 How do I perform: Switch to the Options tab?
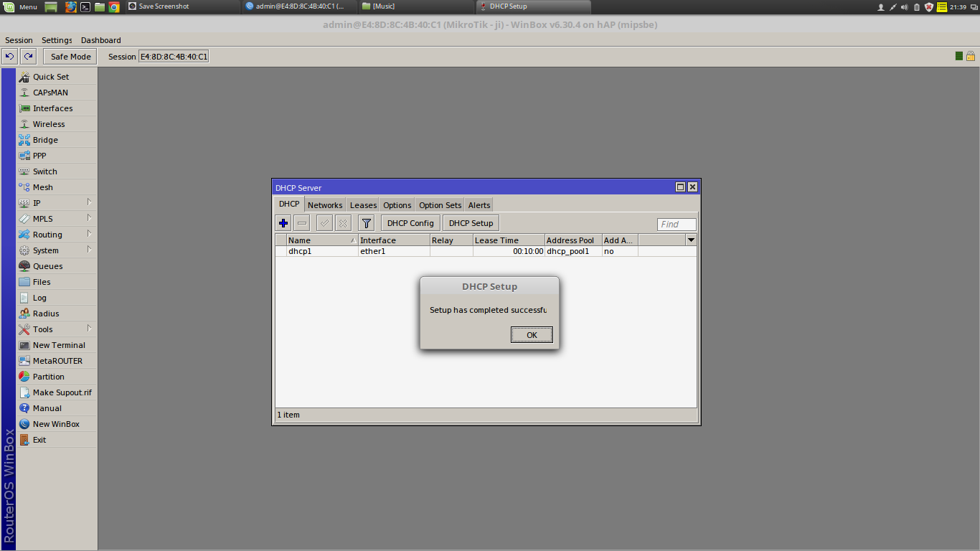[397, 205]
